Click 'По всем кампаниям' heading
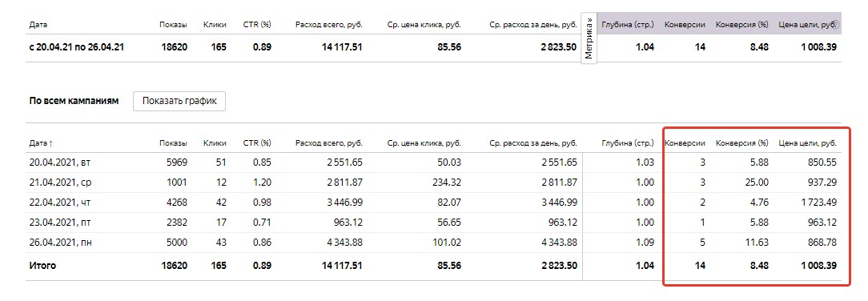 click(74, 101)
